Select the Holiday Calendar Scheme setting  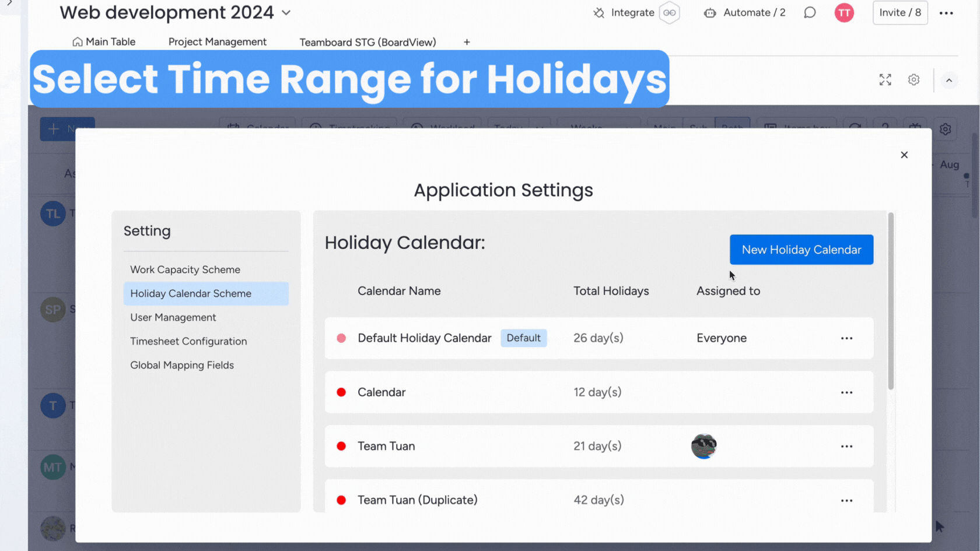(x=190, y=293)
